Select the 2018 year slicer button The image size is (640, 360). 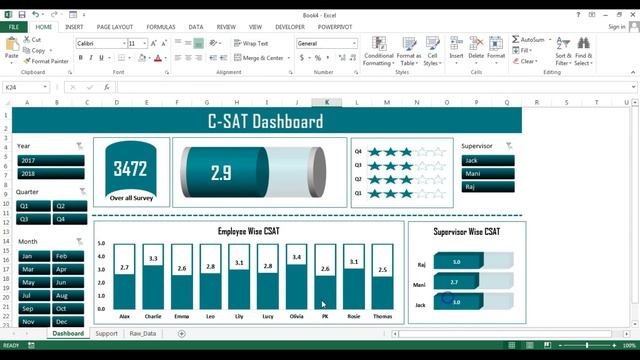point(51,173)
